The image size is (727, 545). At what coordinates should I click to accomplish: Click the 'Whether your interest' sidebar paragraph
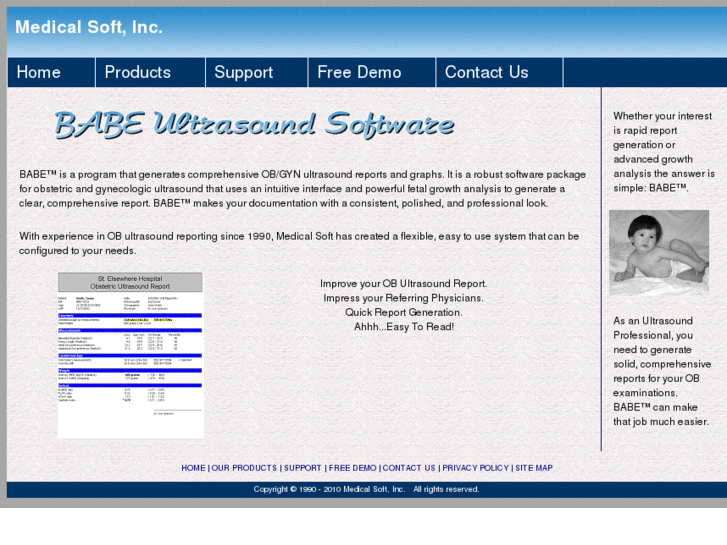pos(663,152)
